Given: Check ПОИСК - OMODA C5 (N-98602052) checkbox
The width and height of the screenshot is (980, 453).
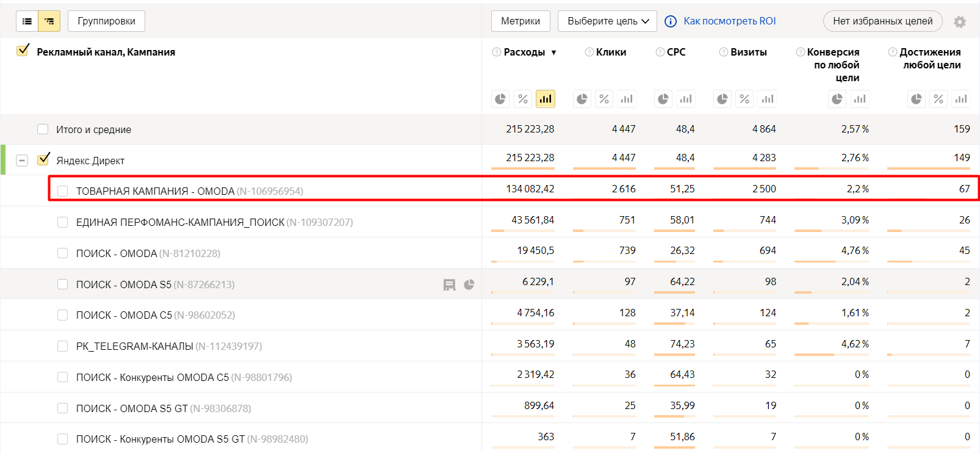Looking at the screenshot, I should (62, 315).
